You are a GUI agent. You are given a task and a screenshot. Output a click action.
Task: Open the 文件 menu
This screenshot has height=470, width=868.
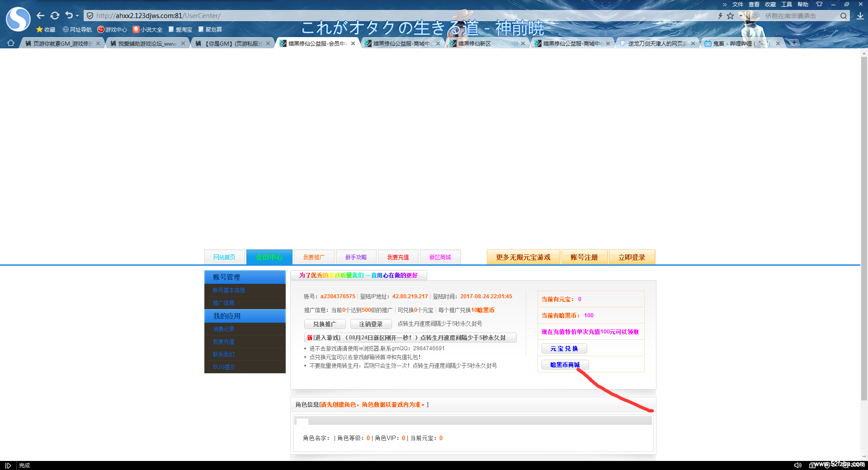tap(738, 5)
